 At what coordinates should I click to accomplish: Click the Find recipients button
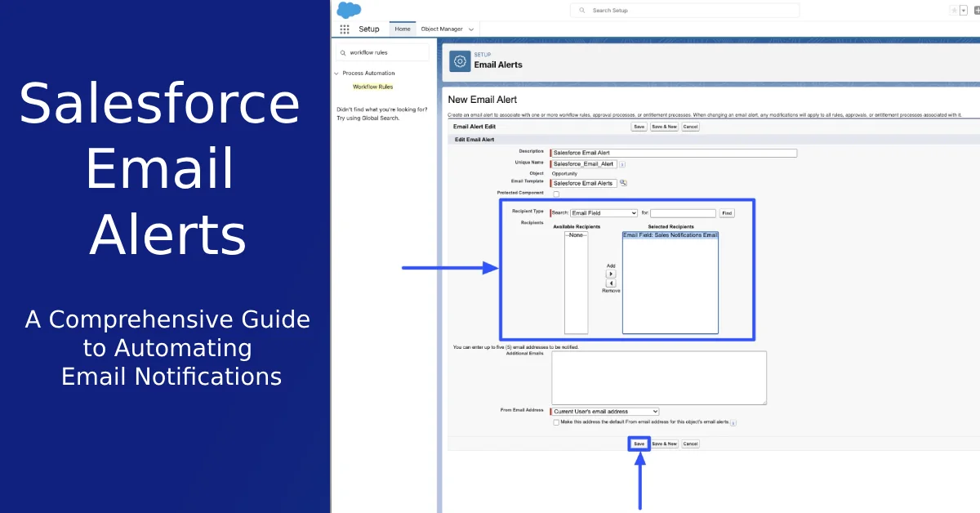click(727, 213)
